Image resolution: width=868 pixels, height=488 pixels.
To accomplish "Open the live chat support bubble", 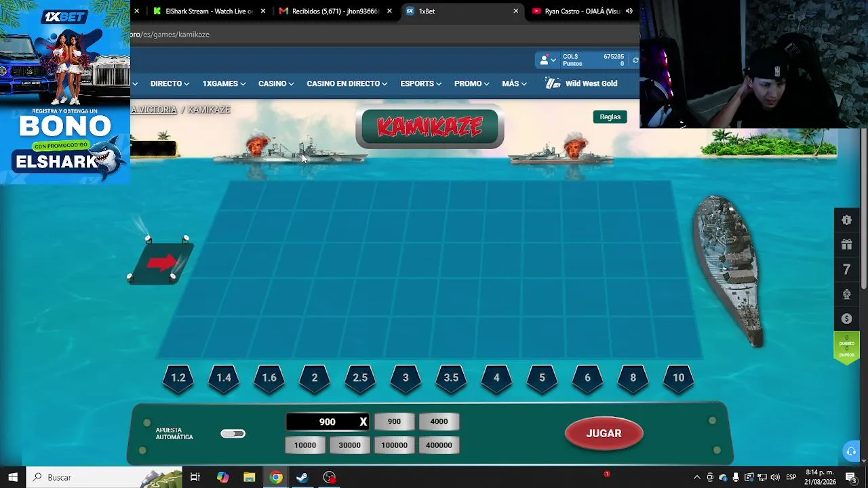I will (851, 451).
